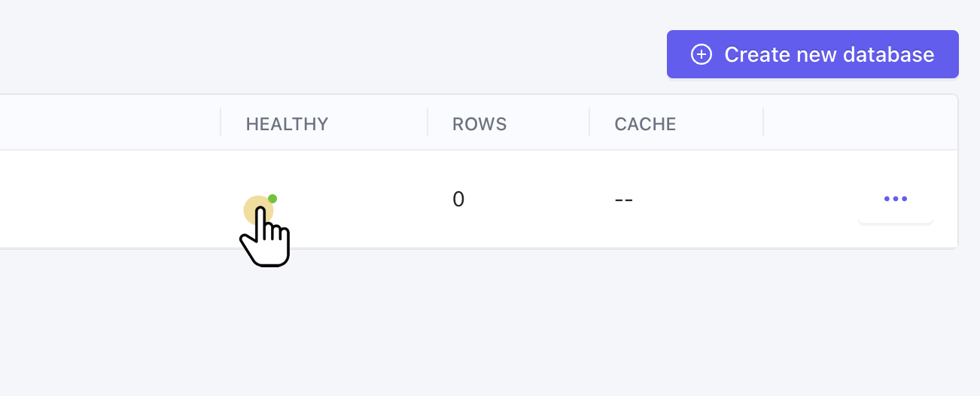Click the yellow highlight circle under the cursor
The width and height of the screenshot is (980, 396).
254,206
